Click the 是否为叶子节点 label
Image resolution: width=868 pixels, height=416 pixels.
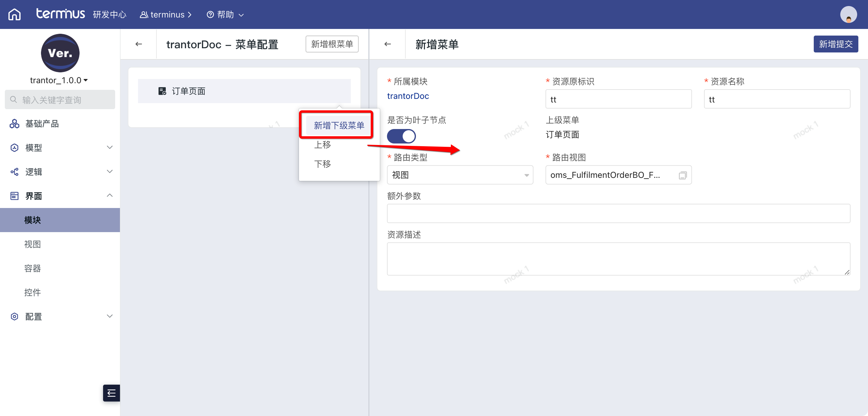pyautogui.click(x=417, y=120)
